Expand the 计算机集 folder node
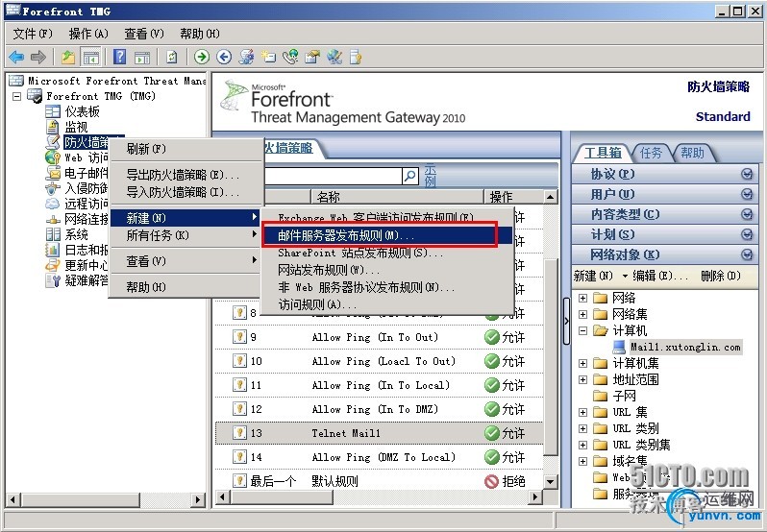Viewport: 767px width, 532px height. pos(582,363)
